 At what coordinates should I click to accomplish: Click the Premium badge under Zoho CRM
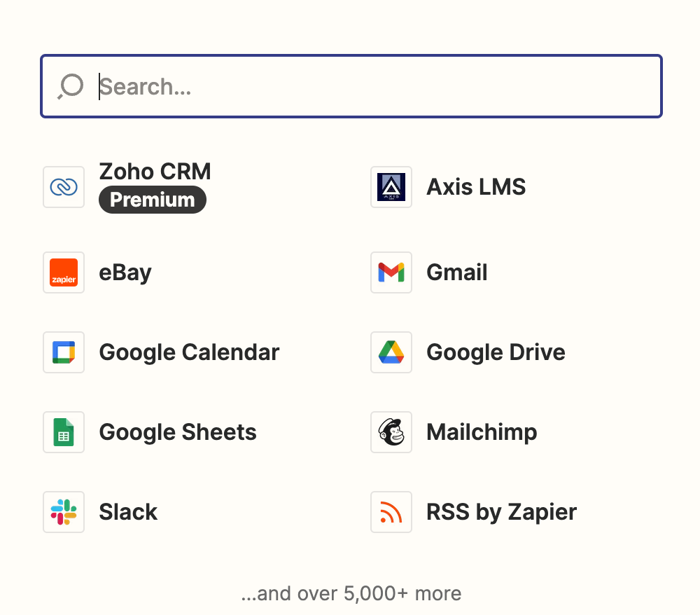coord(153,200)
